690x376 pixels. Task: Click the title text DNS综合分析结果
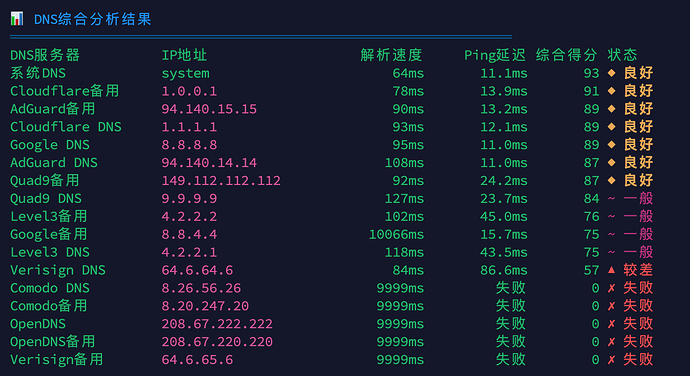tap(92, 19)
